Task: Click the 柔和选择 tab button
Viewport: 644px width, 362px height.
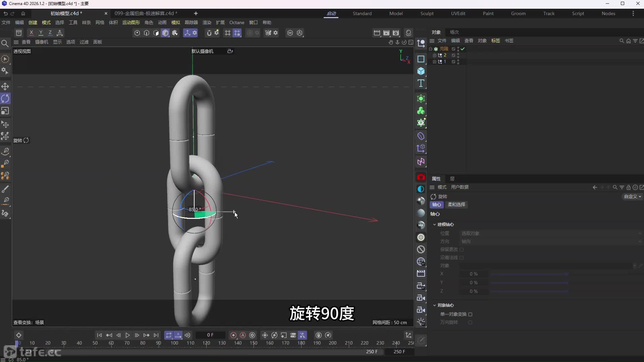Action: pyautogui.click(x=456, y=204)
